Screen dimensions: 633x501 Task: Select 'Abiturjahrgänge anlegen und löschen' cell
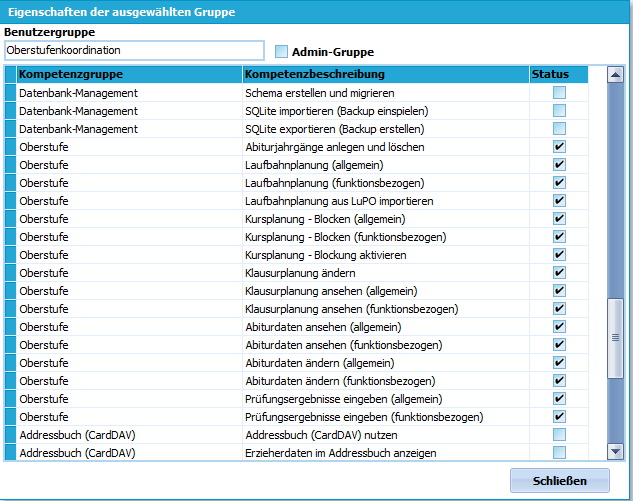[386, 147]
